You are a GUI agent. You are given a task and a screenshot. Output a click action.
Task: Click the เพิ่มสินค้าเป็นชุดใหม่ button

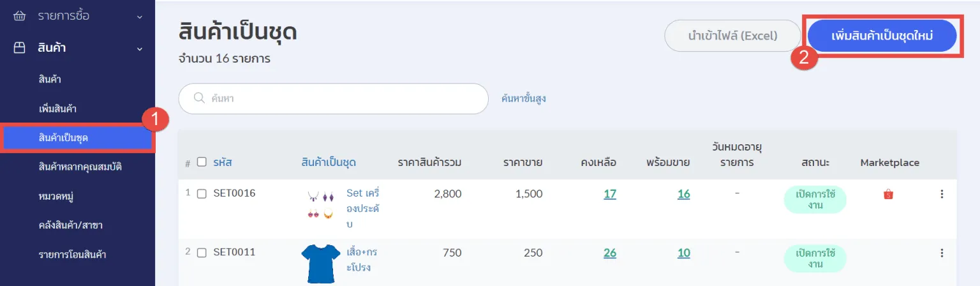(x=882, y=36)
